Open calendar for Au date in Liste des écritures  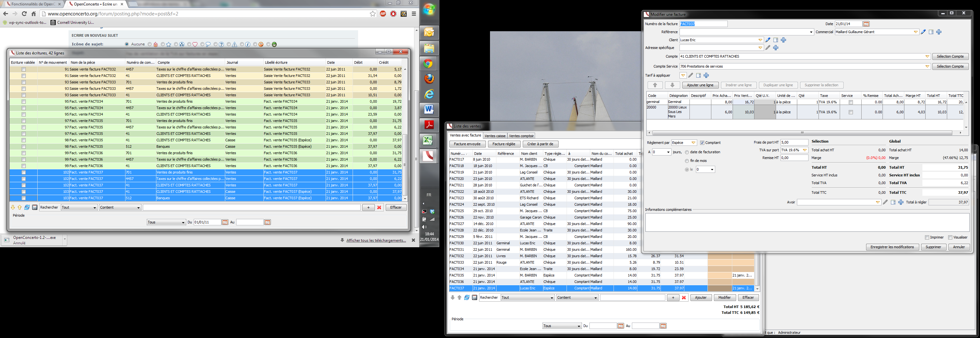[x=267, y=222]
